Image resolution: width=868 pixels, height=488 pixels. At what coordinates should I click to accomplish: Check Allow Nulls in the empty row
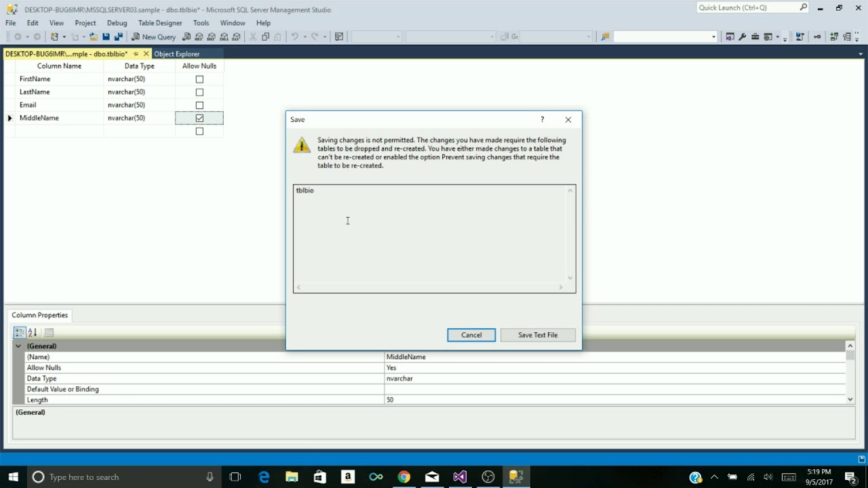tap(199, 131)
